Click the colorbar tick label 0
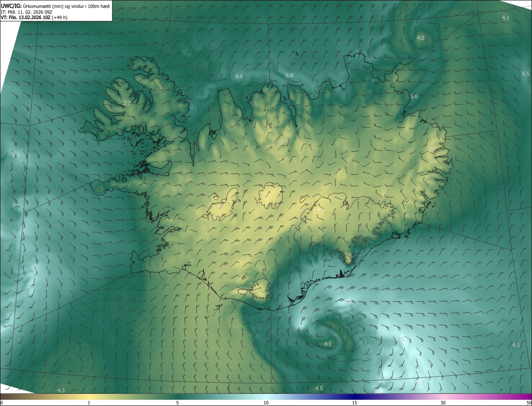The image size is (532, 406). pyautogui.click(x=2, y=403)
